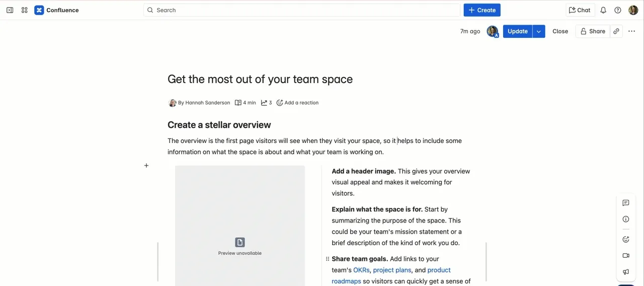Copy the page link icon
Screen dimensions: 644x286
tap(616, 31)
